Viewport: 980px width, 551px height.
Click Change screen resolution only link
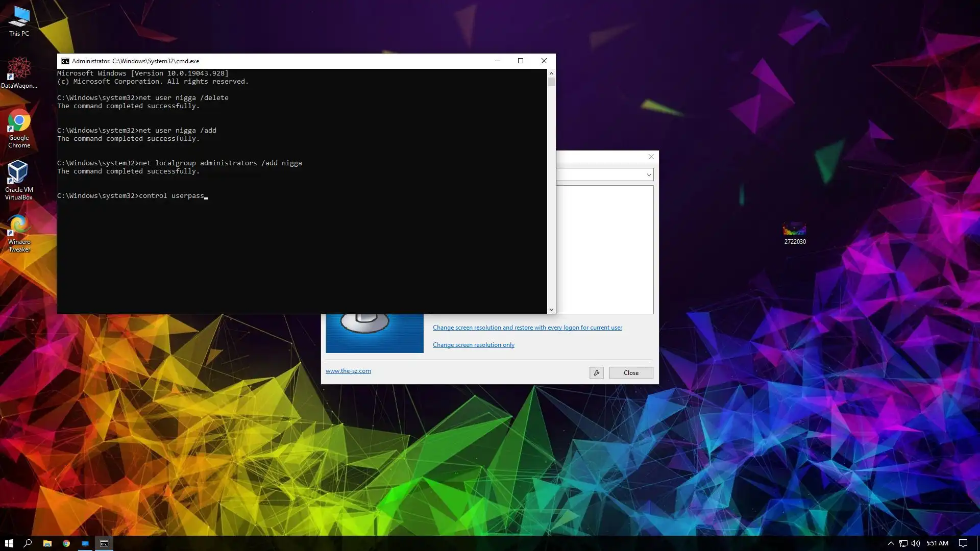pos(473,345)
